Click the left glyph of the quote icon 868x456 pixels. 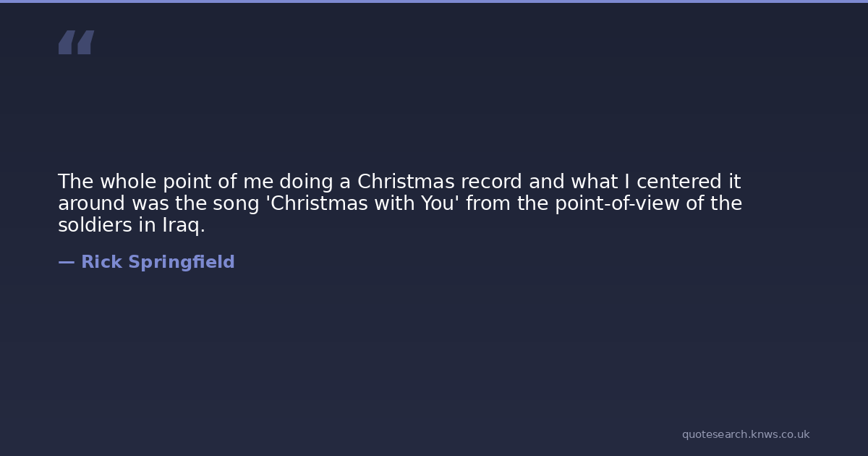tap(67, 43)
